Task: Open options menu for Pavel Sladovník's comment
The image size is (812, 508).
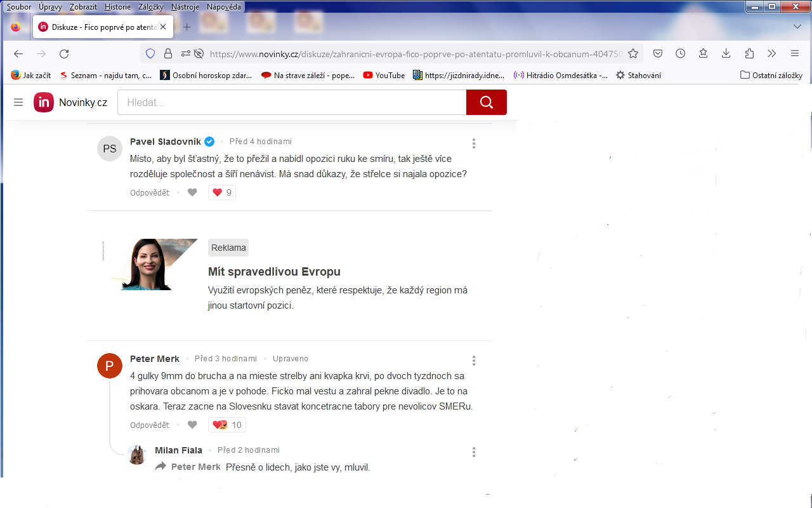Action: (x=473, y=144)
